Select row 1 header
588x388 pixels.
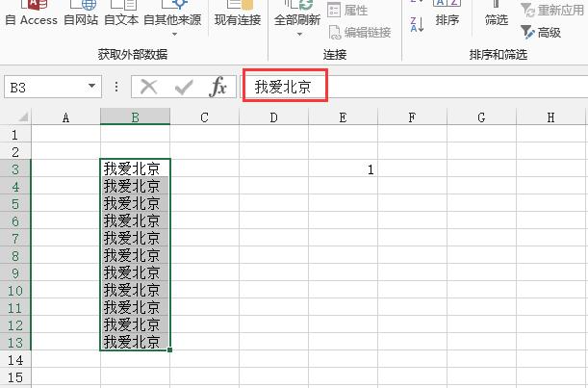[x=15, y=135]
